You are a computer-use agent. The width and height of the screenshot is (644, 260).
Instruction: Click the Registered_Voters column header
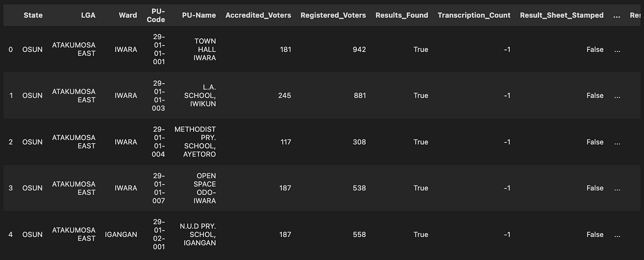[x=333, y=15]
